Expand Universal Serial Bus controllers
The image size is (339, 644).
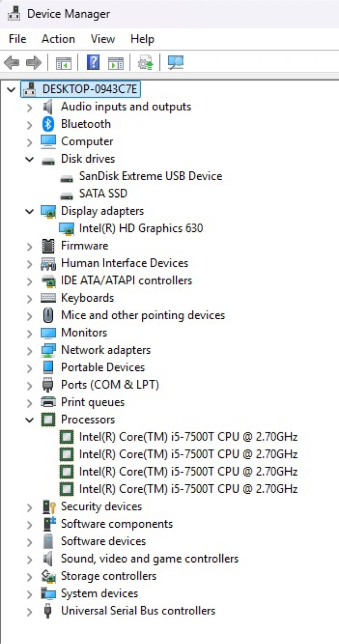point(30,611)
